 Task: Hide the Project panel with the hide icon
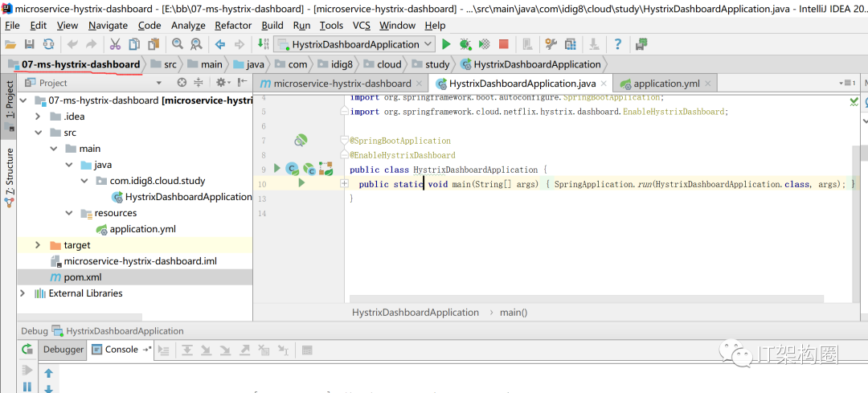coord(242,83)
